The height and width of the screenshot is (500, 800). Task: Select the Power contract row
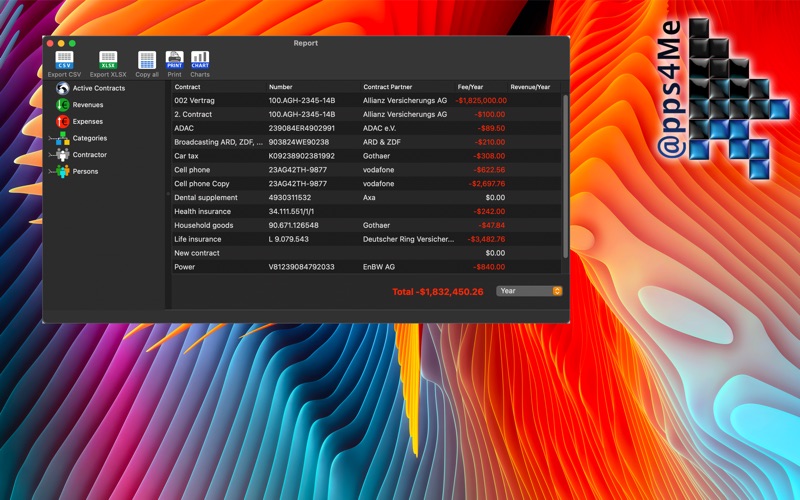(x=366, y=267)
